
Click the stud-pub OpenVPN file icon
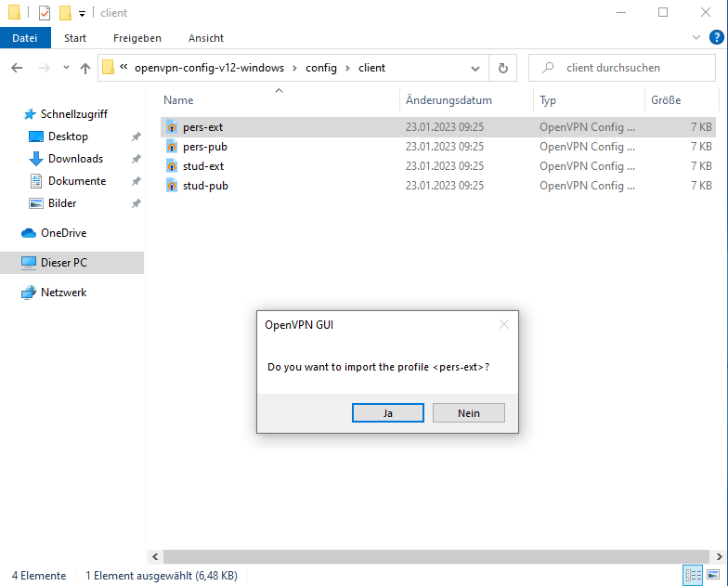172,186
